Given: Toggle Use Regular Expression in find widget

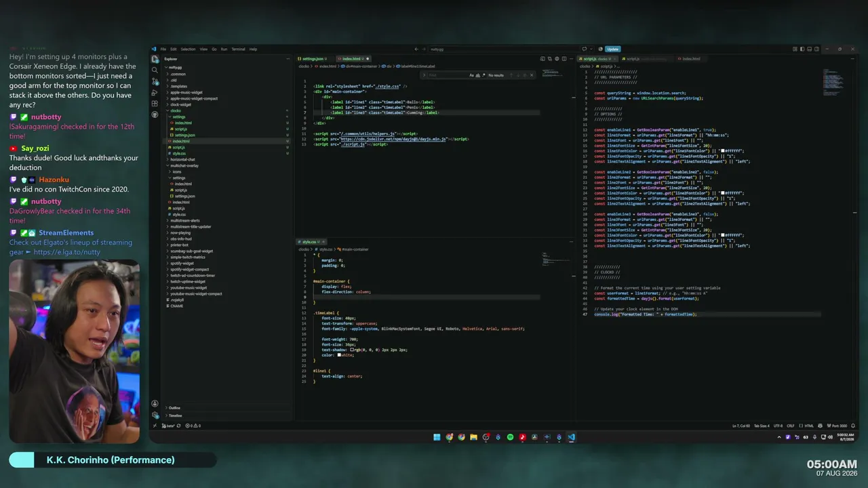Looking at the screenshot, I should pos(482,75).
